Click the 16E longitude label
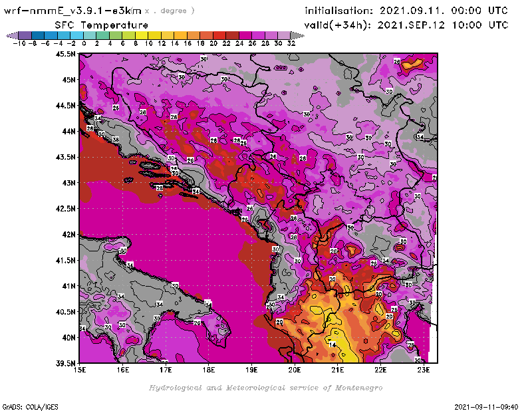This screenshot has width=532, height=411. (x=123, y=370)
